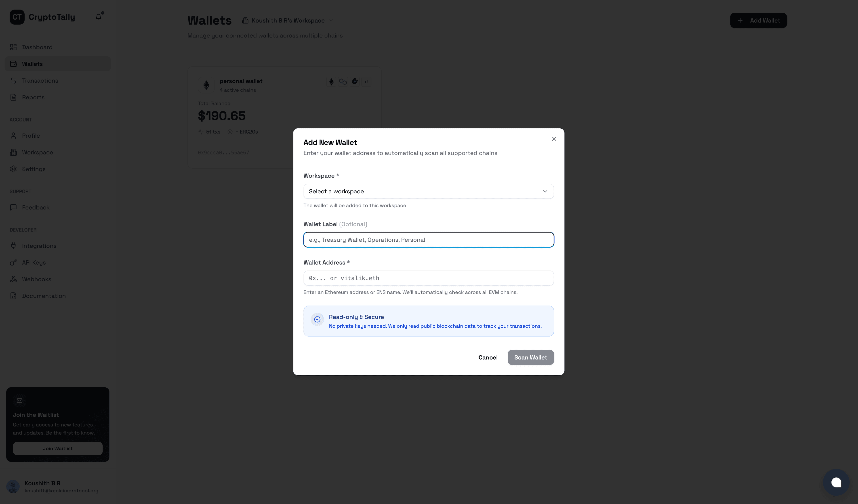The height and width of the screenshot is (504, 858).
Task: Switch to the Wallets section
Action: click(x=32, y=64)
